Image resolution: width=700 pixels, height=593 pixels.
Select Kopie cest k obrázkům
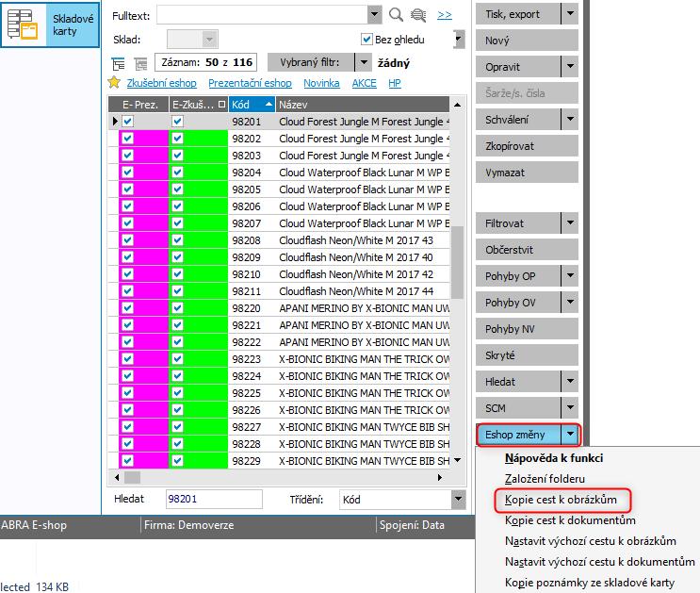click(x=561, y=500)
